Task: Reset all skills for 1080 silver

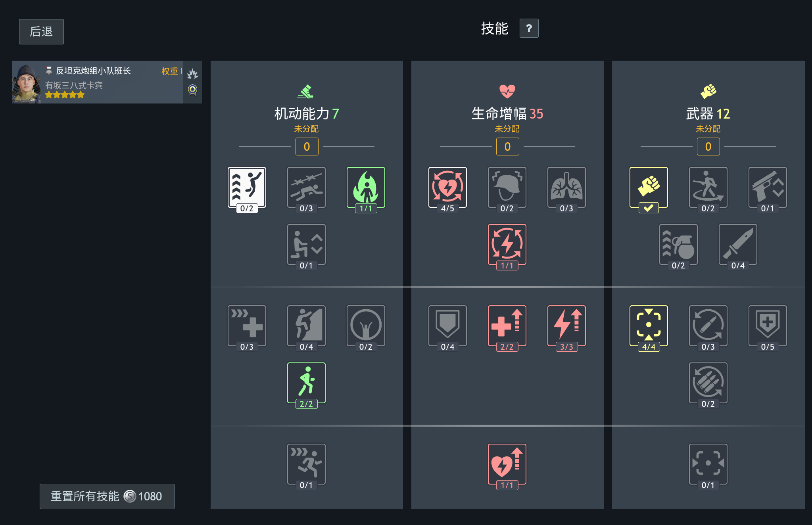Action: 107,496
